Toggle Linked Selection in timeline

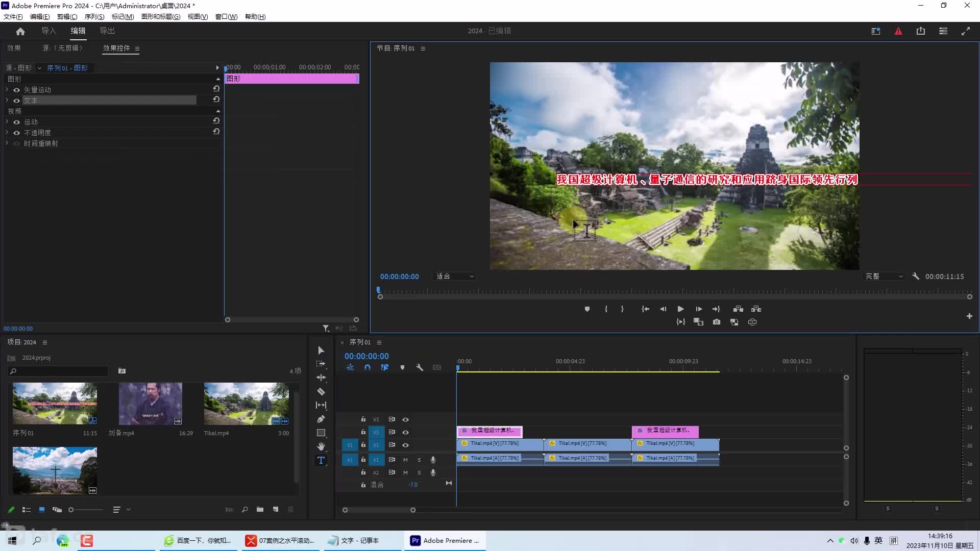[x=385, y=367]
